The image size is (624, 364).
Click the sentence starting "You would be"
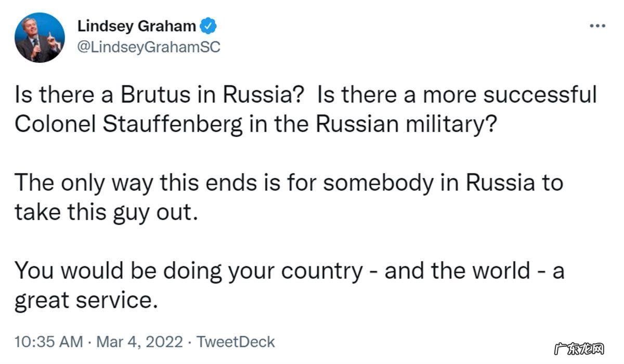pyautogui.click(x=289, y=271)
